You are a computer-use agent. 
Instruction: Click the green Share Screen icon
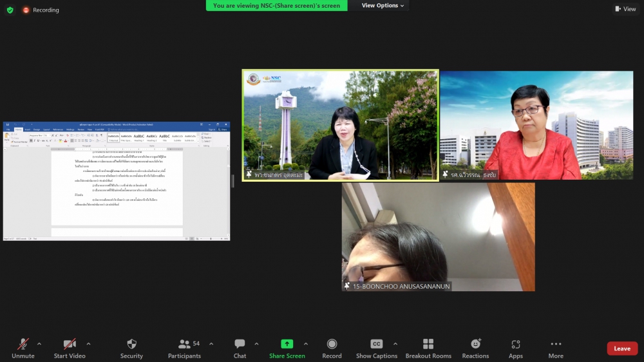click(287, 345)
